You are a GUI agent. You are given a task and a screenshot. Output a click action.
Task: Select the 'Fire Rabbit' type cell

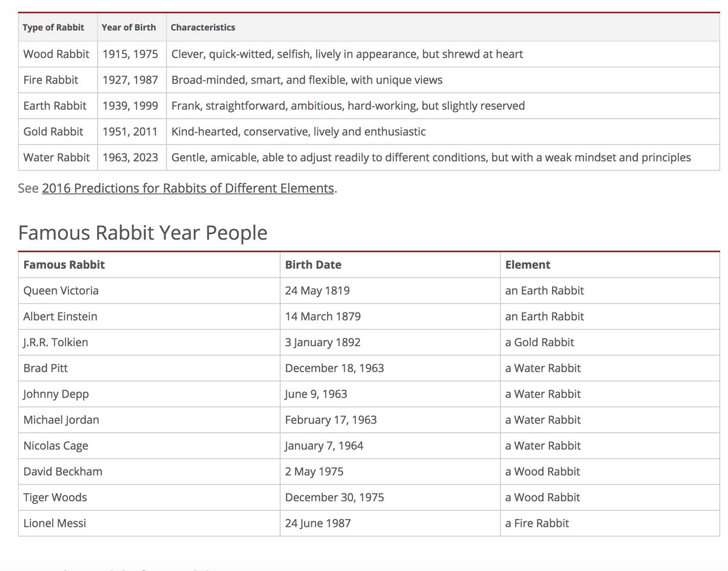(x=58, y=80)
